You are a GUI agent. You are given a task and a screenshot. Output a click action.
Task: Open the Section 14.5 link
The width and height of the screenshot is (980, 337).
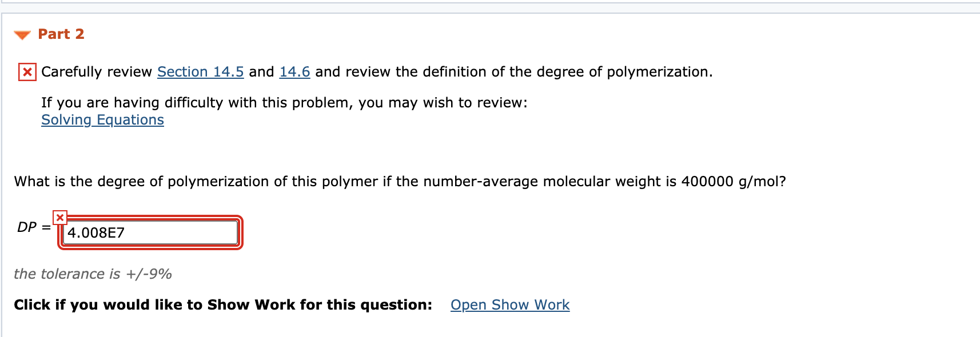click(200, 72)
